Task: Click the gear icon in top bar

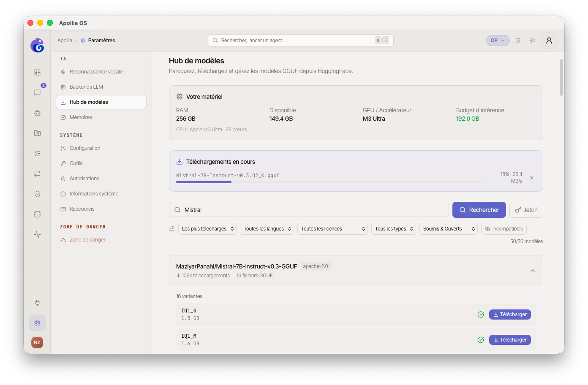Action: (532, 41)
